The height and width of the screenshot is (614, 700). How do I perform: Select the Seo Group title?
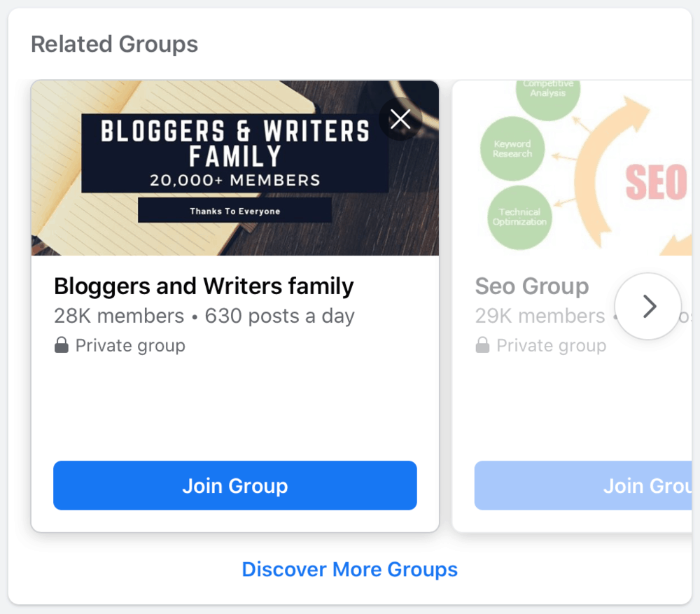pos(532,286)
